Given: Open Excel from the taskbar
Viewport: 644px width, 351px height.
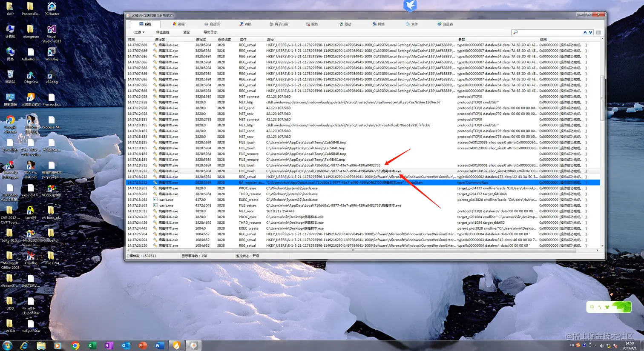Looking at the screenshot, I should point(92,345).
